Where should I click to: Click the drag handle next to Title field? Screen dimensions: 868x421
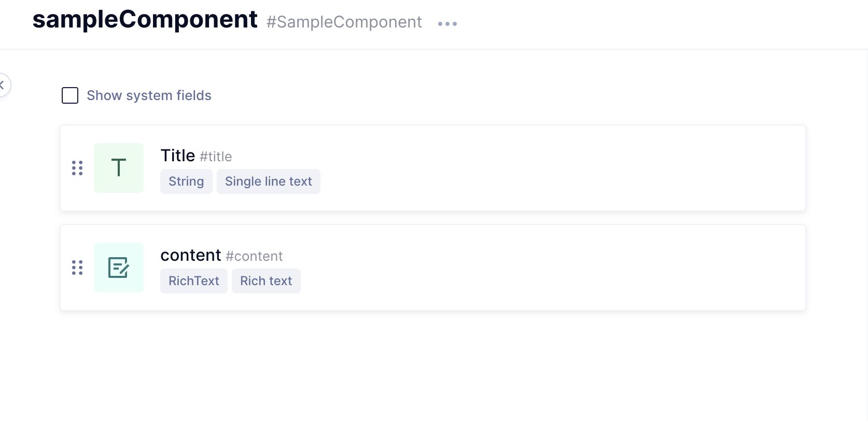click(78, 168)
